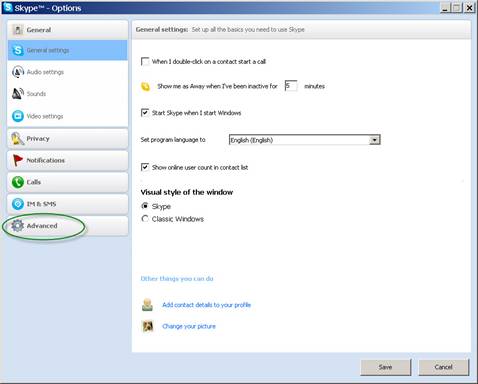The height and width of the screenshot is (384, 478).
Task: Click the General section person icon
Action: [x=17, y=30]
